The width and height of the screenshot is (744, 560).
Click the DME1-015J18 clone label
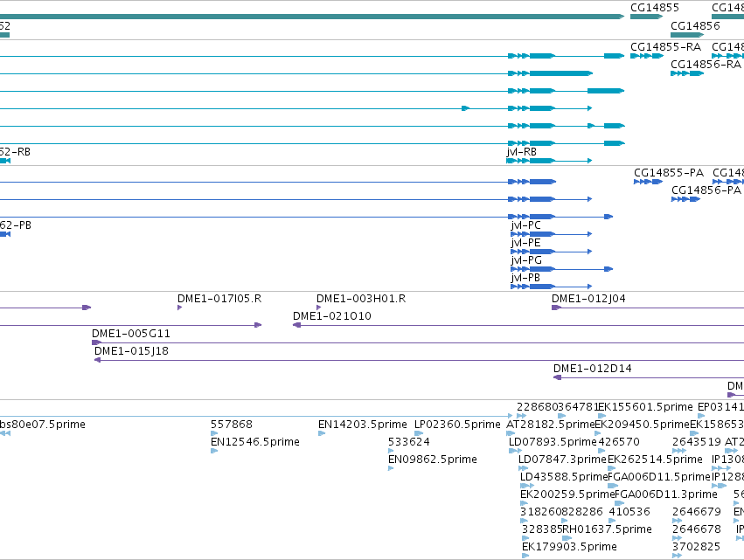(x=131, y=351)
